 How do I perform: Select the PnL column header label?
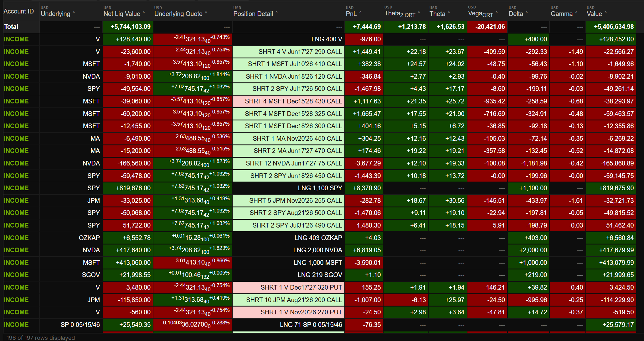coord(351,14)
